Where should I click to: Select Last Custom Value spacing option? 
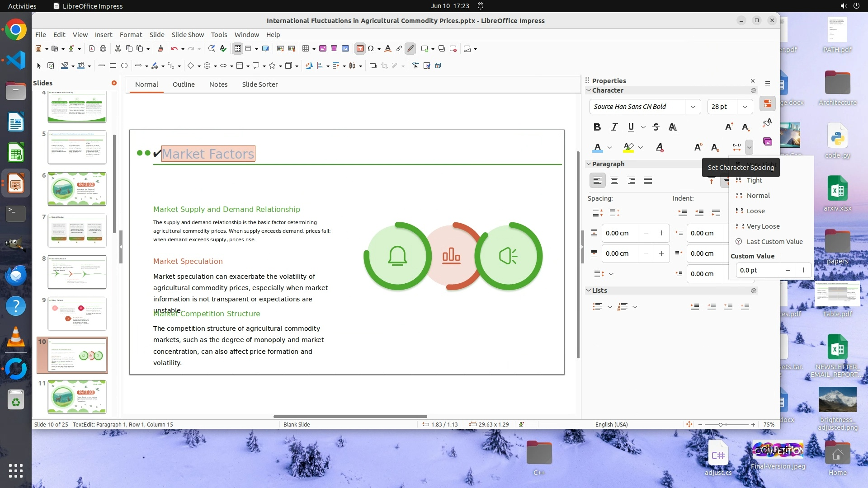click(x=774, y=242)
